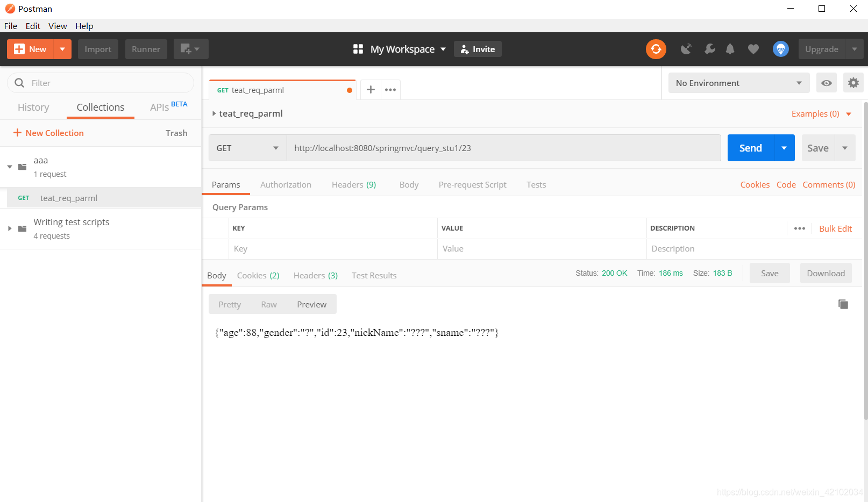Viewport: 868px width, 502px height.
Task: Click the Key field in Query Params
Action: [333, 249]
